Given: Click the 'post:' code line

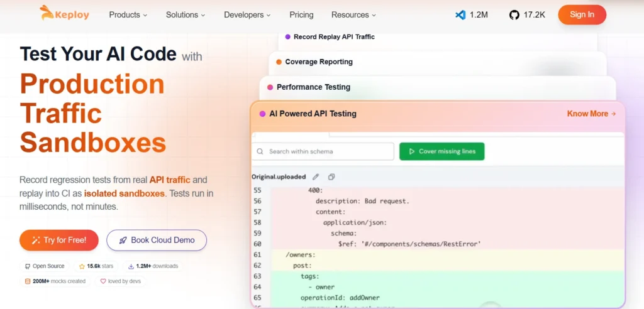Looking at the screenshot, I should (303, 266).
